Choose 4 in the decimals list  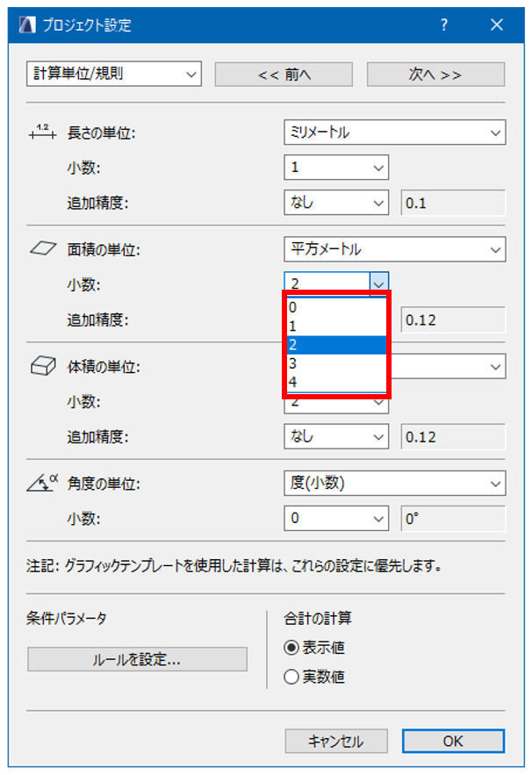[335, 382]
